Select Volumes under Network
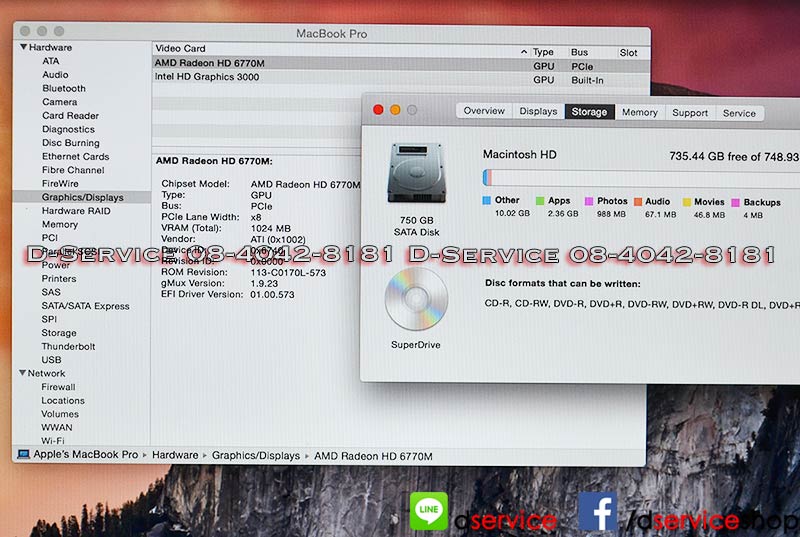Viewport: 800px width, 537px height. pos(60,414)
